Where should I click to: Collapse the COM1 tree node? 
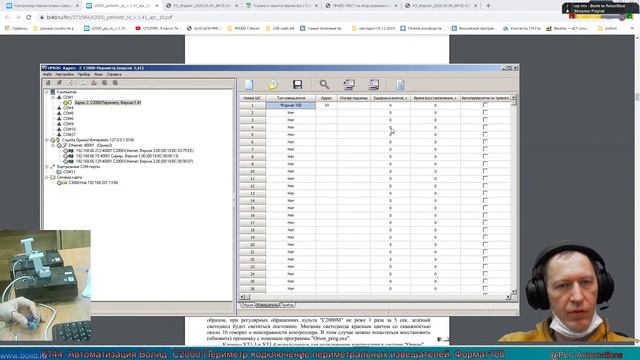click(53, 97)
